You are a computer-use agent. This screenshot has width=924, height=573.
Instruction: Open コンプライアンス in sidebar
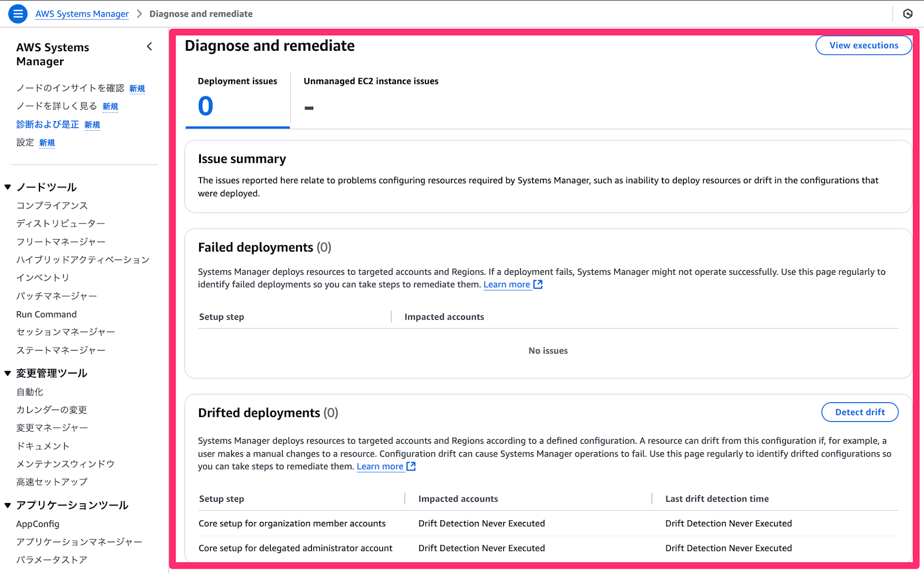[x=52, y=205]
